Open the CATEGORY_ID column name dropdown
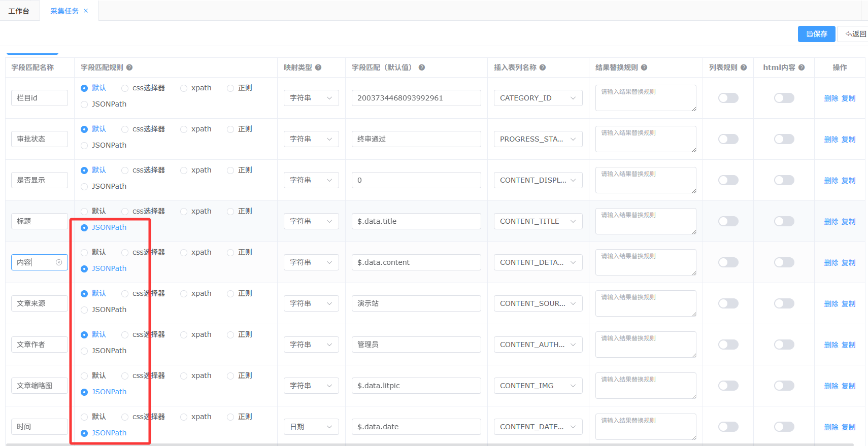The width and height of the screenshot is (868, 446). click(x=538, y=98)
